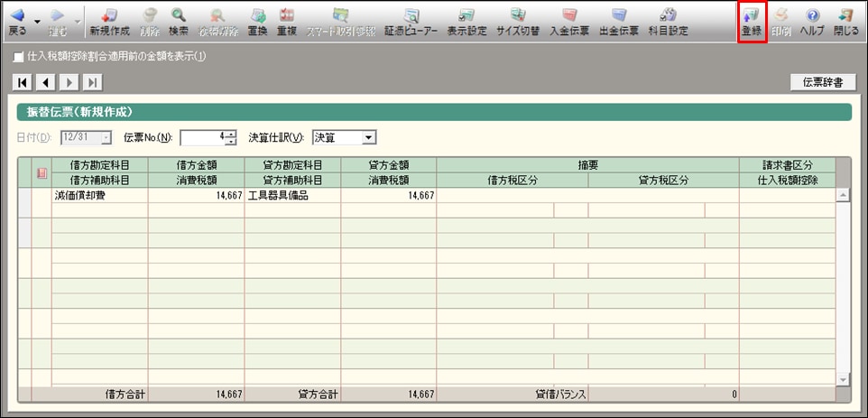868x418 pixels.
Task: Click the table scrollbar down arrow
Action: (843, 379)
